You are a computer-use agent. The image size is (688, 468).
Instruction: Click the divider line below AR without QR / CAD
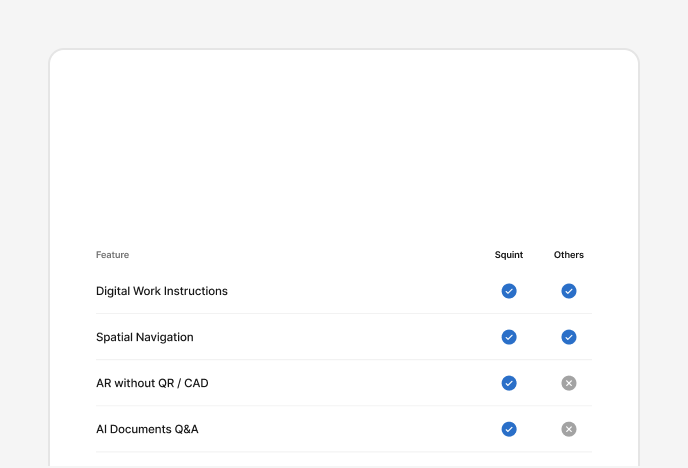tap(344, 406)
